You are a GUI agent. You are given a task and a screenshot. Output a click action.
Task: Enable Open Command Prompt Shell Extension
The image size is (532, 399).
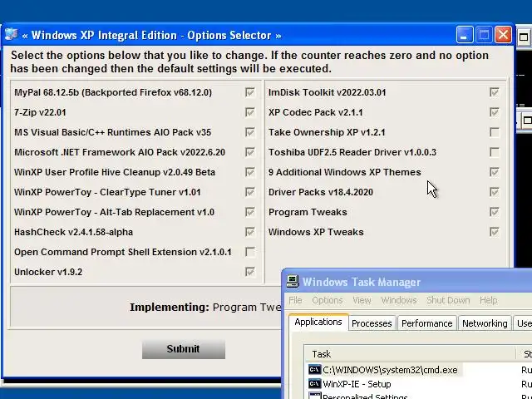[250, 252]
